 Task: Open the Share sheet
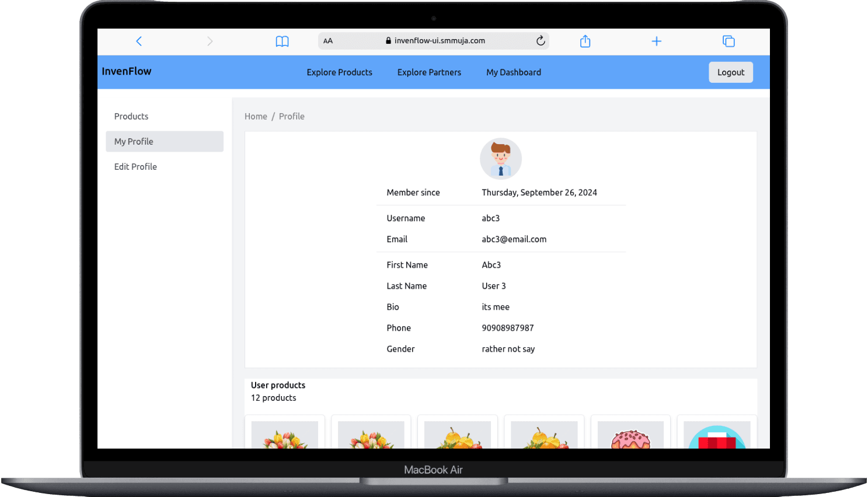[585, 41]
